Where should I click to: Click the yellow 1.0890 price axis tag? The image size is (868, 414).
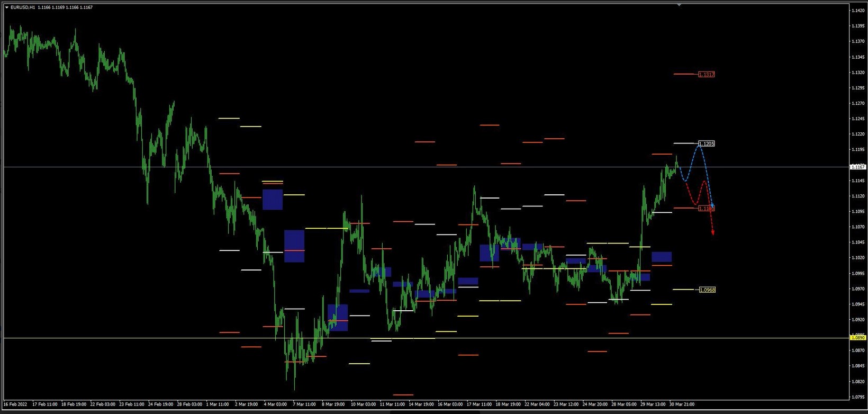(x=858, y=338)
